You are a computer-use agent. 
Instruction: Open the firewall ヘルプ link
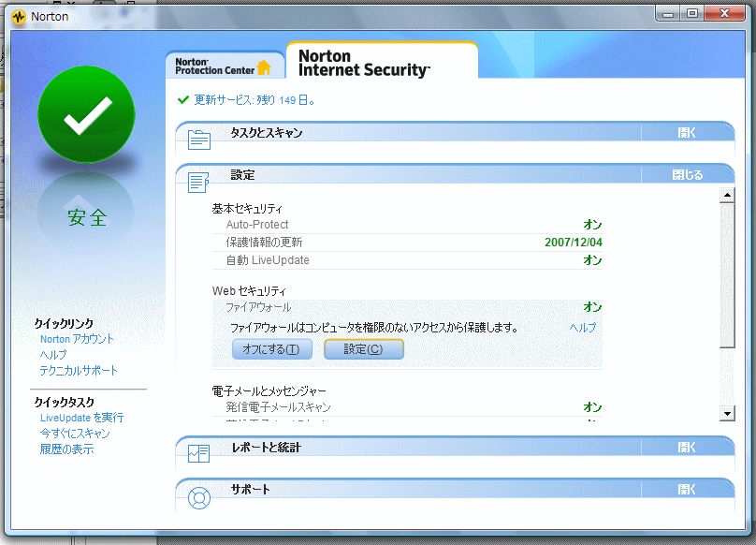583,328
